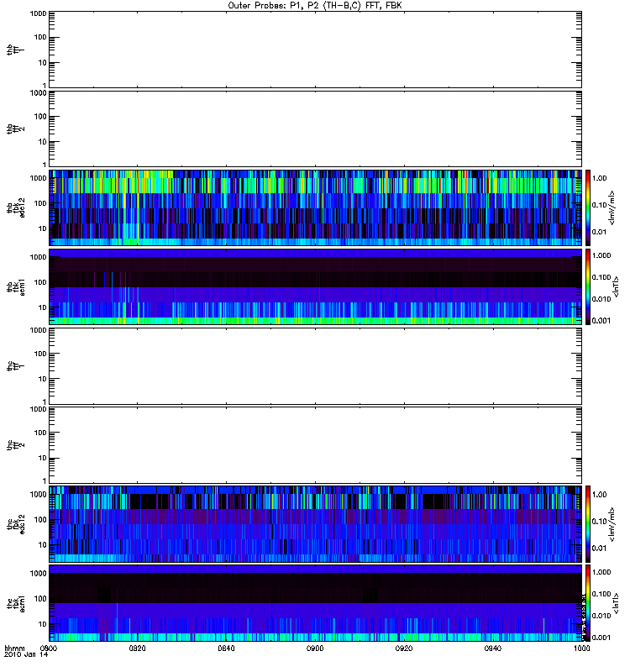Click the empty thc fff 1 panel
Image resolution: width=630 pixels, height=672 pixels.
pyautogui.click(x=316, y=366)
